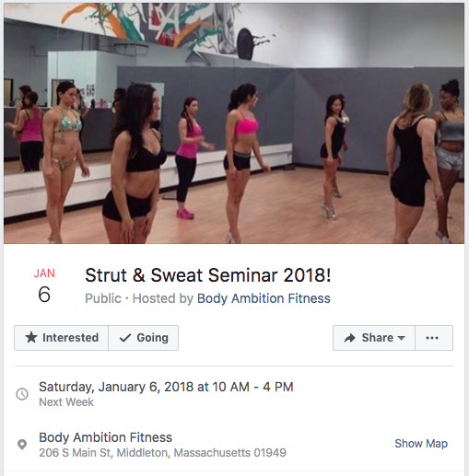Viewport: 469px width, 476px height.
Task: Click the Public privacy label
Action: [x=103, y=298]
